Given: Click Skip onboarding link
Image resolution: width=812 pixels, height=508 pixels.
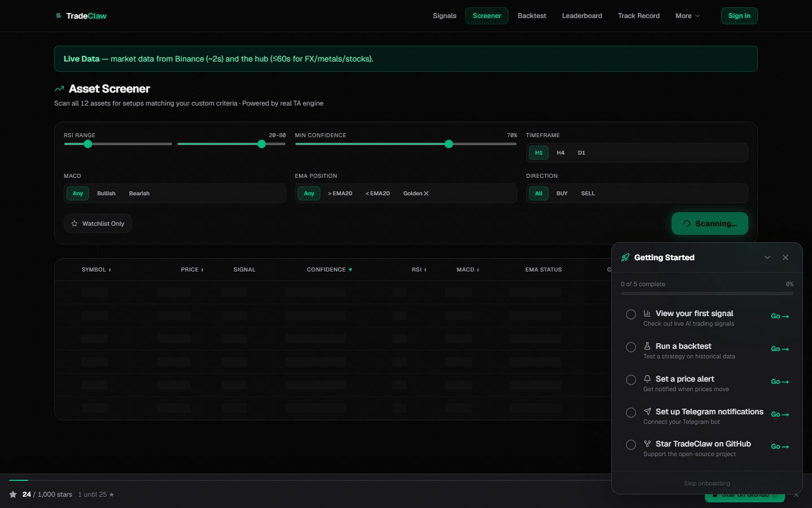Looking at the screenshot, I should pyautogui.click(x=707, y=483).
